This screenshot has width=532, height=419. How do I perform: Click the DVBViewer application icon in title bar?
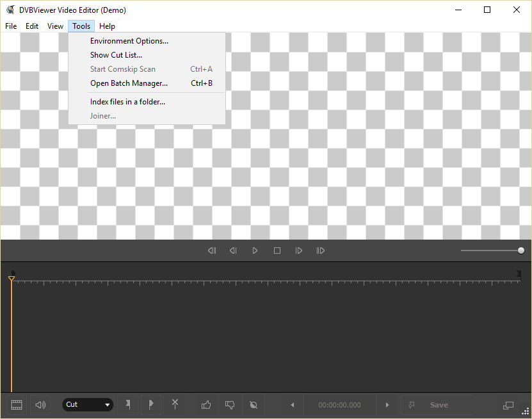(x=10, y=10)
